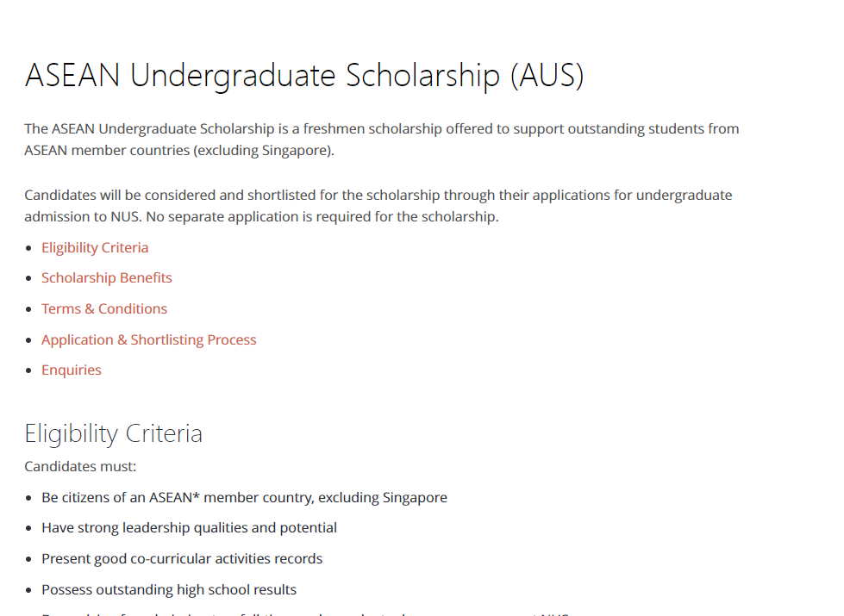Viewport: 844px width, 616px height.
Task: Go to Terms & Conditions link
Action: point(104,308)
